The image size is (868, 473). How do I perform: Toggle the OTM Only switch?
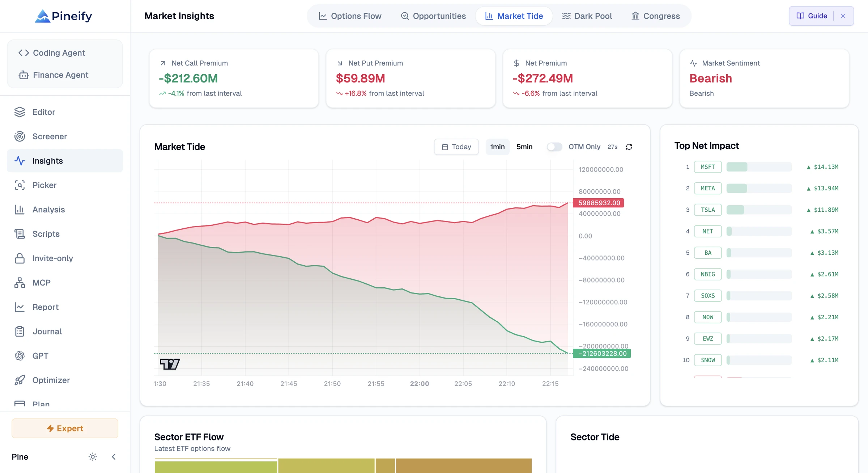tap(554, 147)
